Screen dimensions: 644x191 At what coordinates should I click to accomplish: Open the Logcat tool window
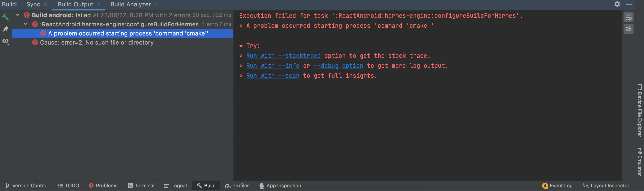pos(176,186)
